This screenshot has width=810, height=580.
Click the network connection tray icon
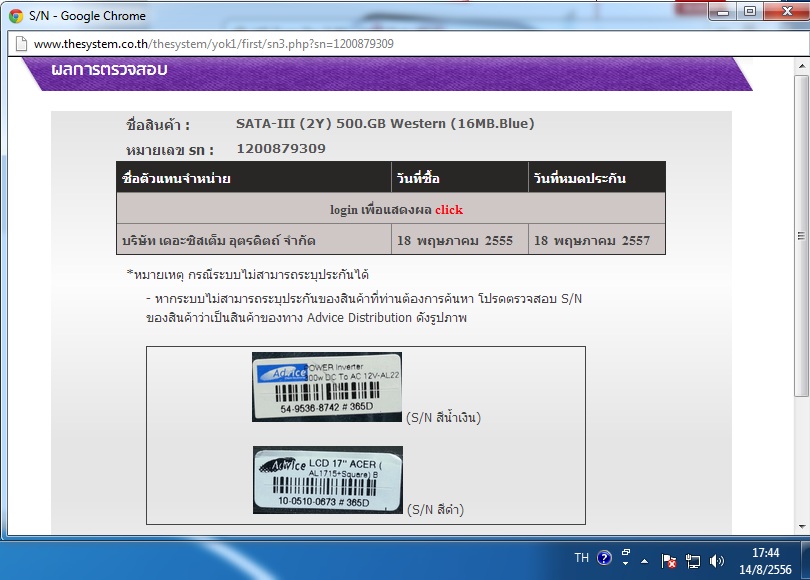[x=693, y=561]
